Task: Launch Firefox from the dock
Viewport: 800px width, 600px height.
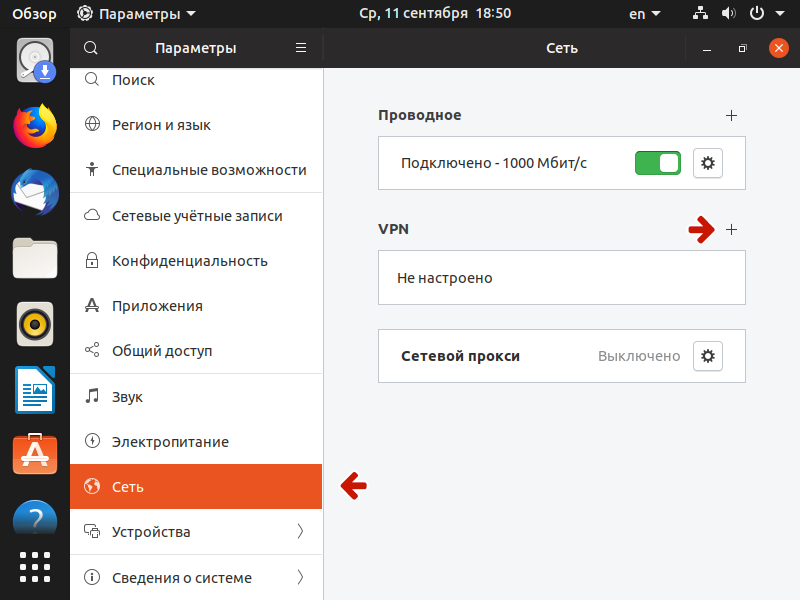Action: tap(35, 126)
